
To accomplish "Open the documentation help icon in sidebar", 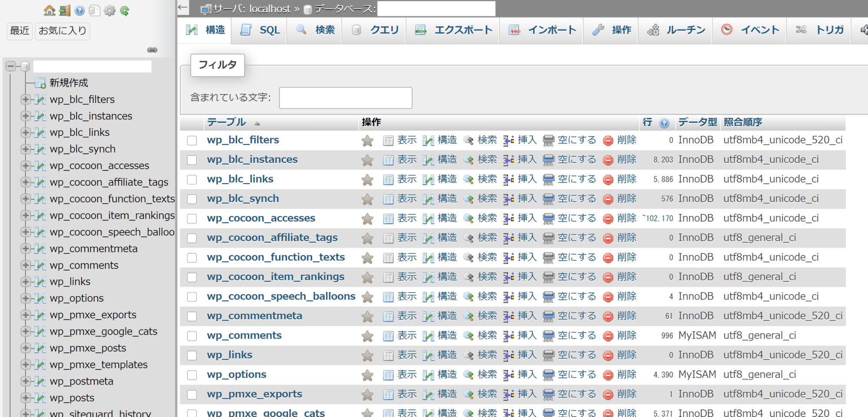I will [x=79, y=10].
